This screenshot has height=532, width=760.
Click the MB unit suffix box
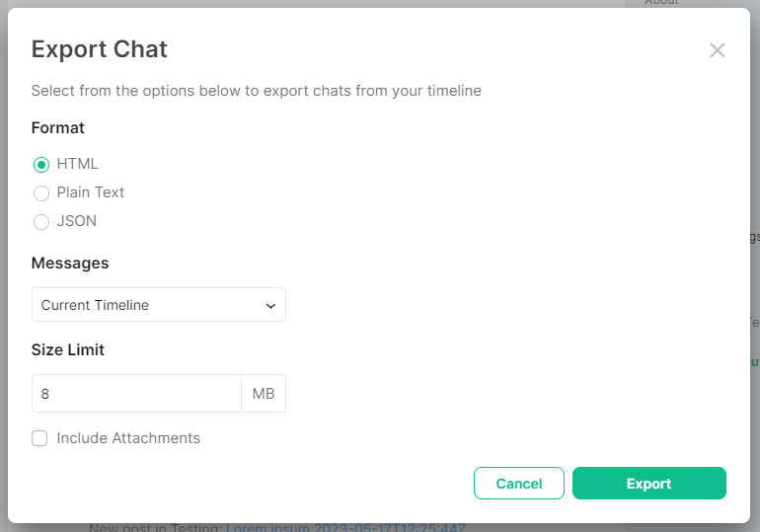[x=264, y=394]
